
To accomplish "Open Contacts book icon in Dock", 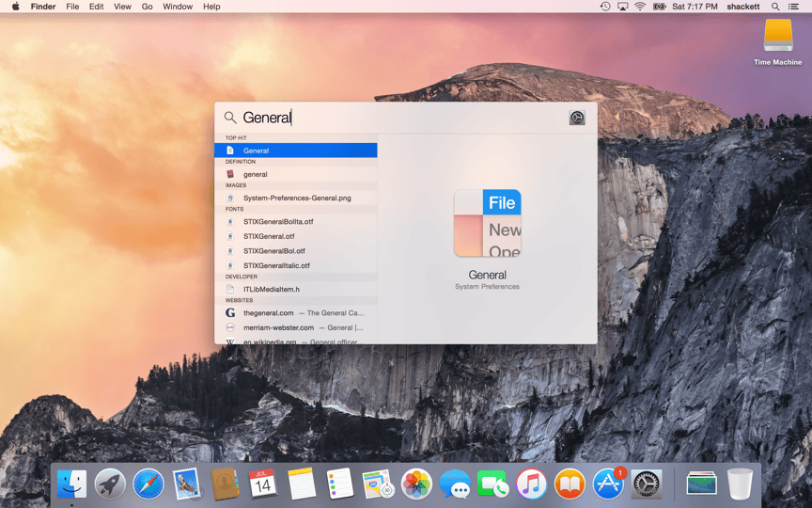I will pos(225,484).
